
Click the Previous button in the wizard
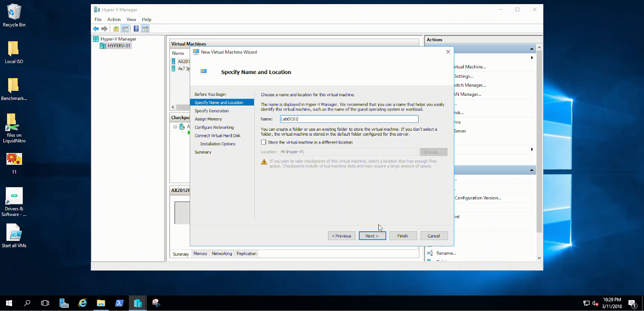[x=342, y=236]
